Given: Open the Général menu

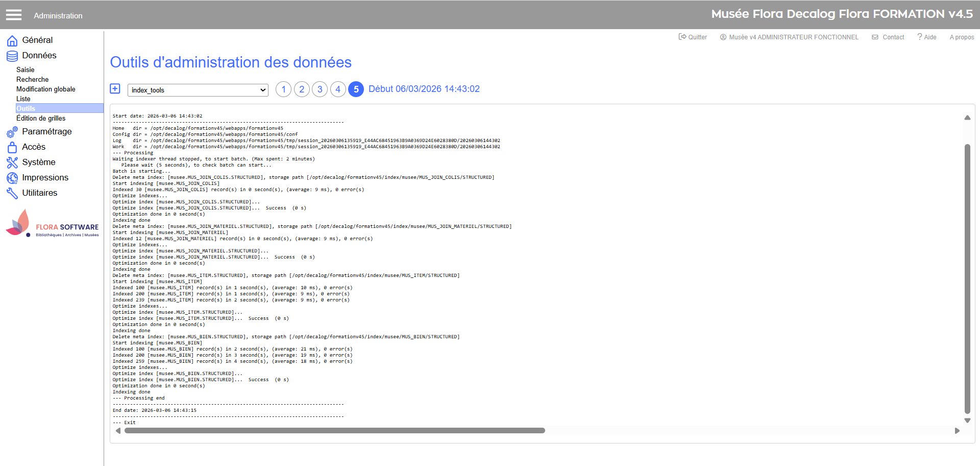Looking at the screenshot, I should click(37, 40).
